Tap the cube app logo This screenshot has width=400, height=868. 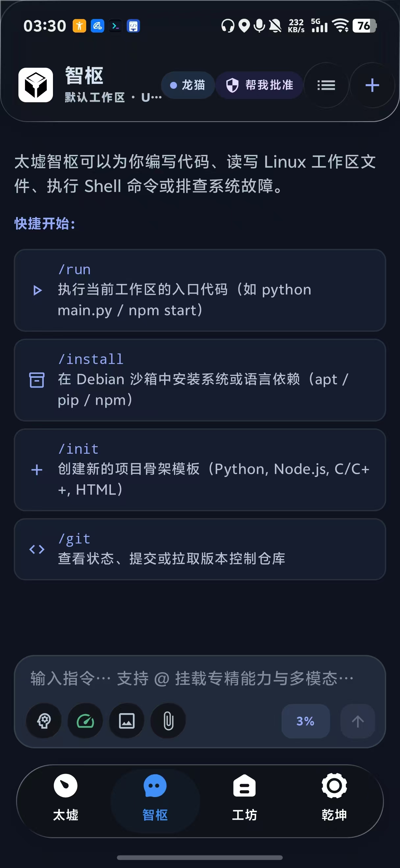[36, 85]
